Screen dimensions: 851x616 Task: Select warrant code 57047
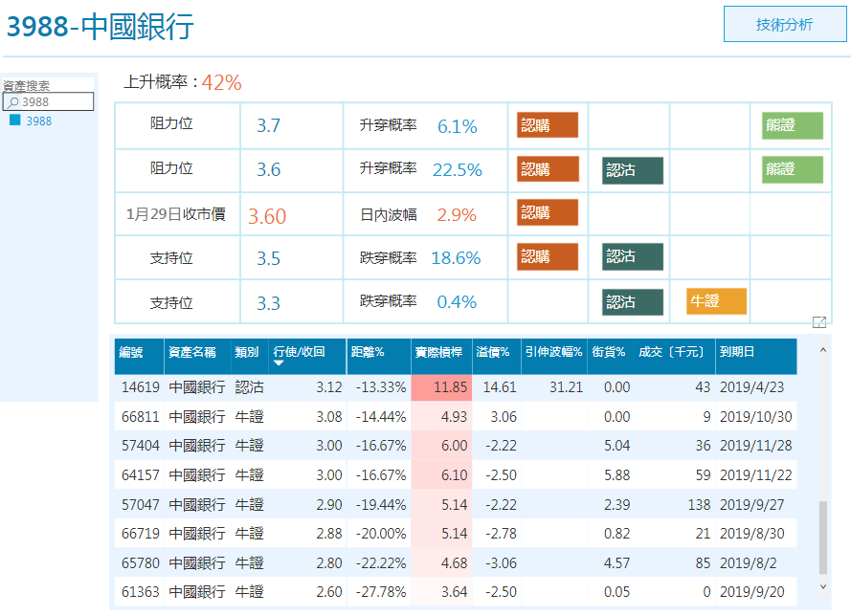141,504
